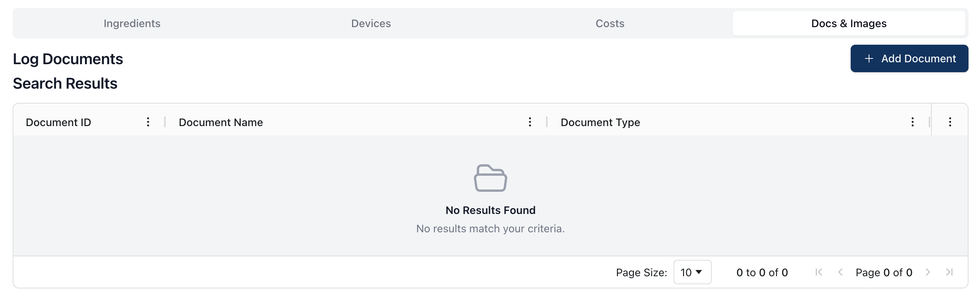Advance to the next page
Viewport: 980px width, 298px height.
(x=928, y=272)
